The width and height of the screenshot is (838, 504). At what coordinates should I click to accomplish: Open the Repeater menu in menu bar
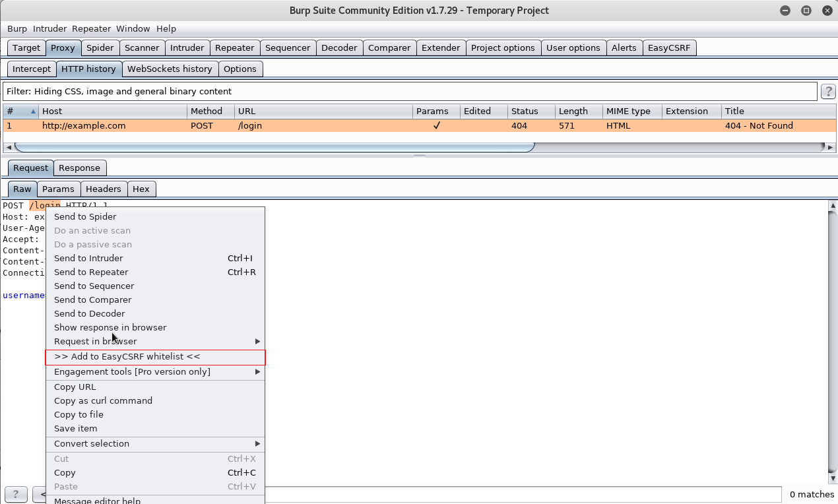click(92, 28)
